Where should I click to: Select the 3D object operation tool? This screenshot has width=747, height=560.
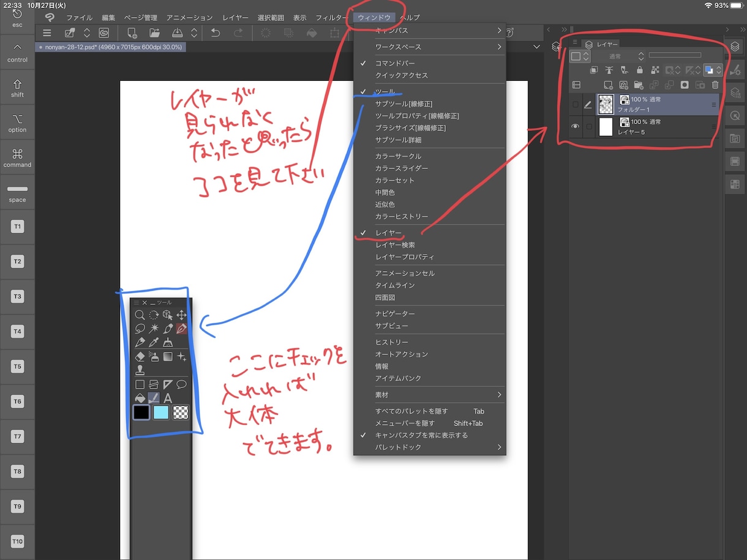(168, 315)
